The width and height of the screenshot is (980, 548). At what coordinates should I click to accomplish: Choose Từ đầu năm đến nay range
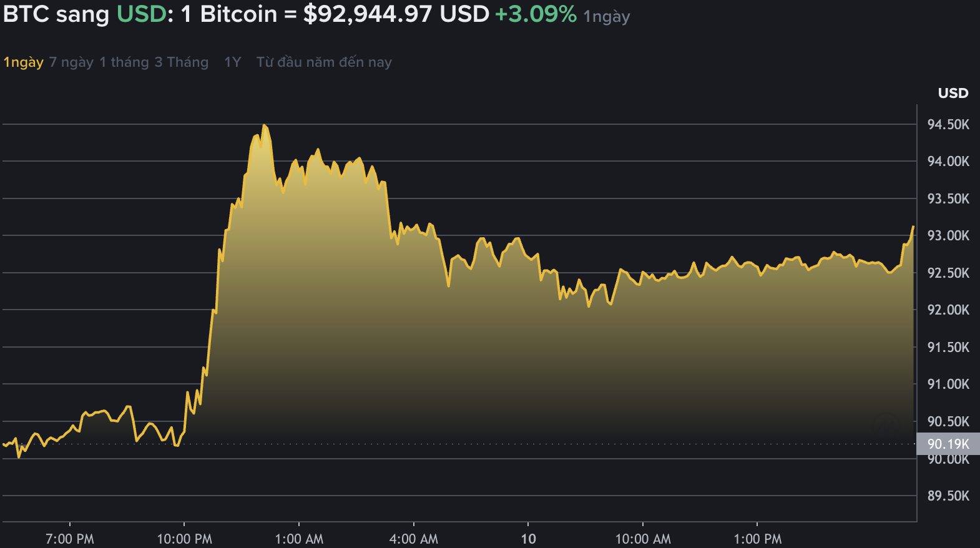coord(323,62)
